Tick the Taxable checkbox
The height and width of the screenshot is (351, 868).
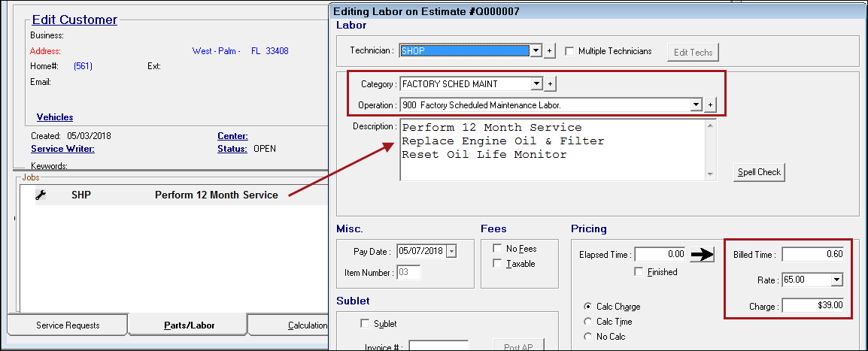(497, 264)
